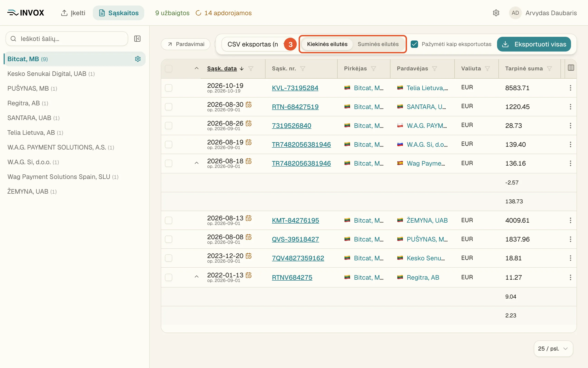Select checkbox for invoice RTN-68427519

[x=169, y=106]
